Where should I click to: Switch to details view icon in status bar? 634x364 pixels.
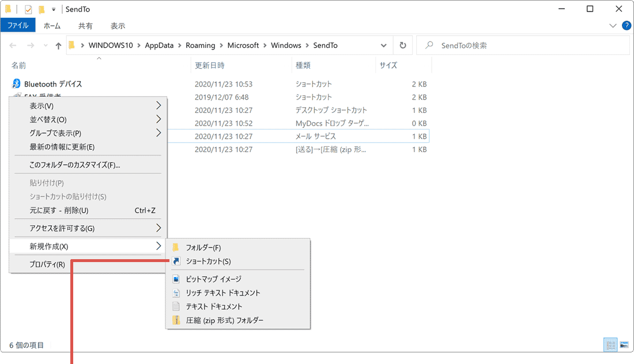pyautogui.click(x=610, y=345)
